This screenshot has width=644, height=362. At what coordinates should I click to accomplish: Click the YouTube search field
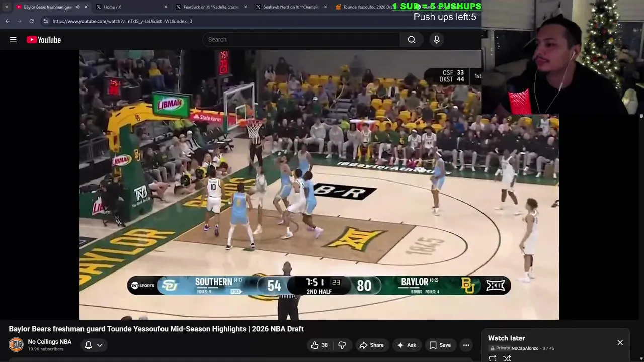[301, 40]
